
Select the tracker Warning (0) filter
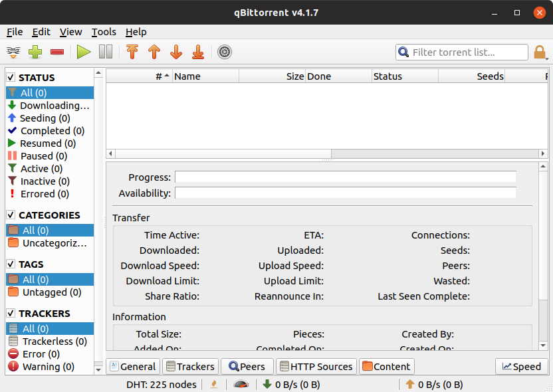[x=50, y=367]
